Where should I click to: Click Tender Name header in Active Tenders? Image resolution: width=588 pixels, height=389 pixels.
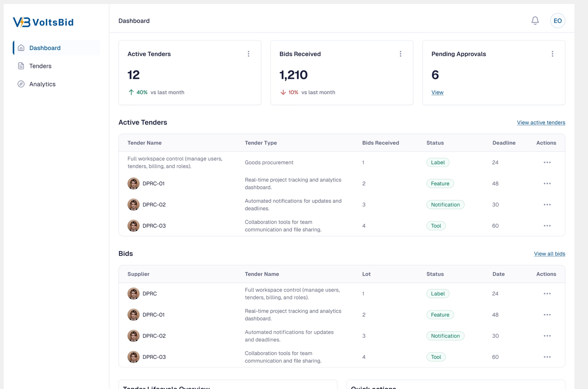tap(144, 143)
